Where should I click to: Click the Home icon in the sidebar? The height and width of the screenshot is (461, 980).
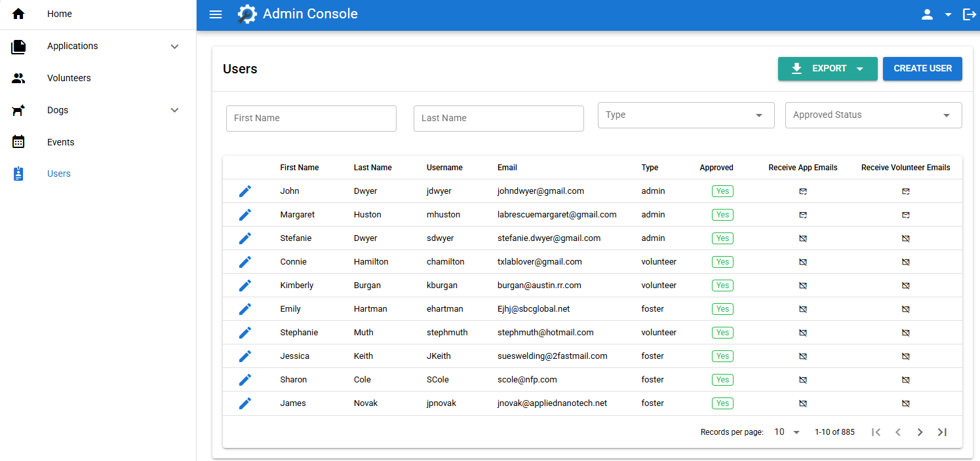(18, 13)
